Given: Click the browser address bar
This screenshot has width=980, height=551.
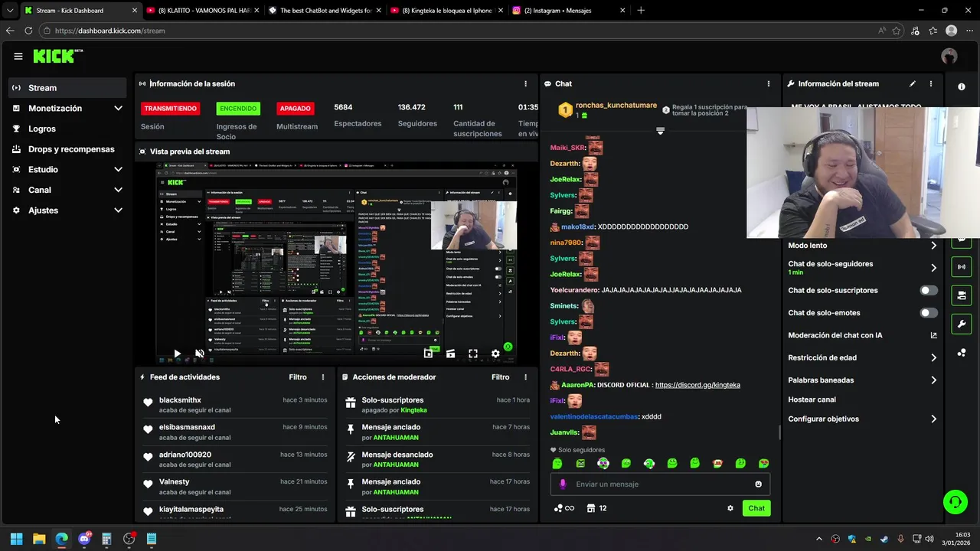Looking at the screenshot, I should pos(459,31).
